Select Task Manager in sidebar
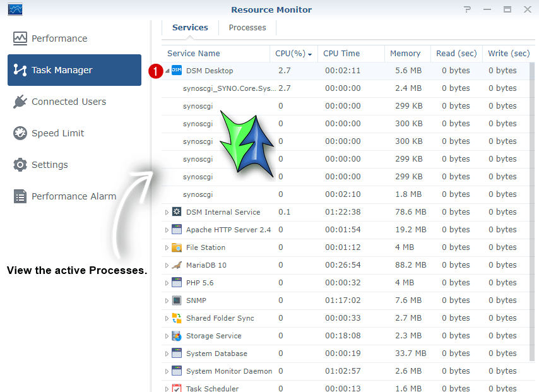 coord(74,70)
